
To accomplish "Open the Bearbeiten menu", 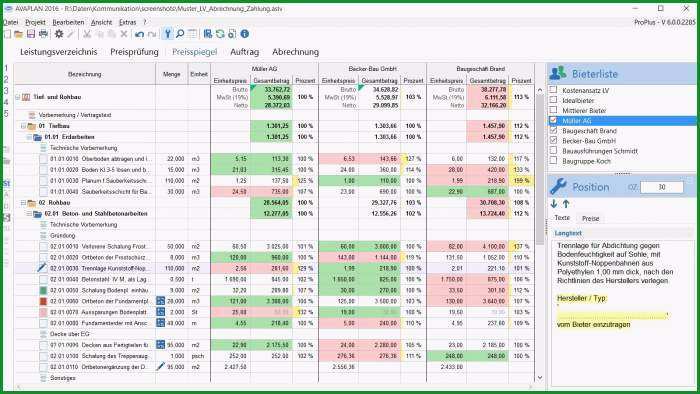I will click(x=68, y=22).
